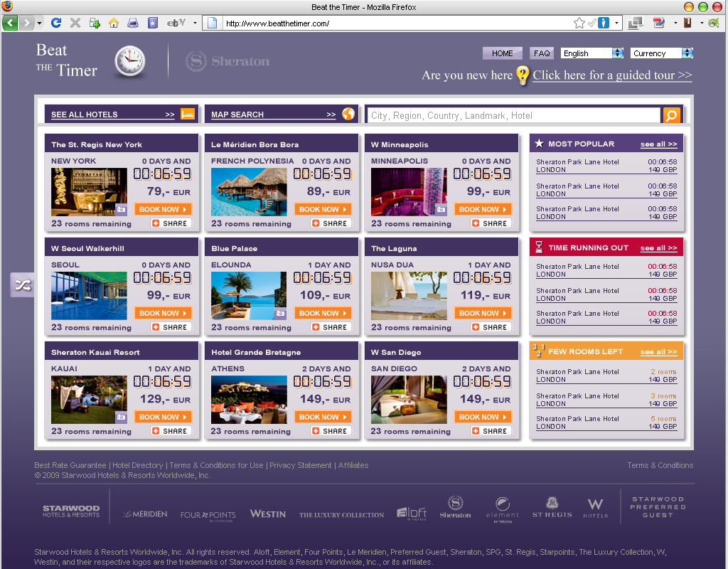Open the W San Diego room thumbnail
Screen dimensions: 728x569
pos(409,400)
